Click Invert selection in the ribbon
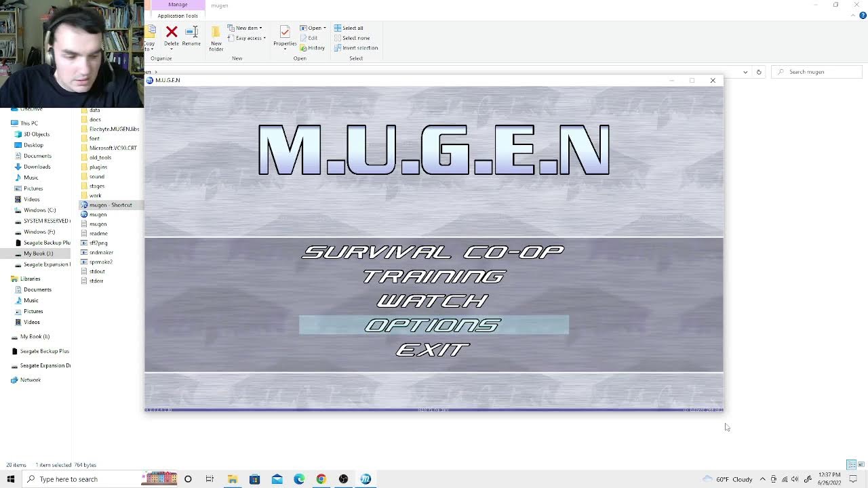Viewport: 868px width, 488px height. tap(356, 47)
